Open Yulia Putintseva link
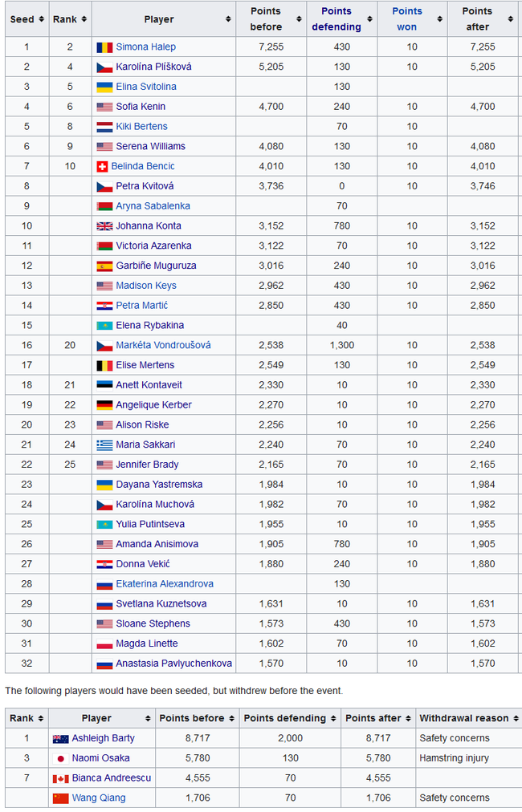Screen dimensions: 522x812 coord(150,524)
